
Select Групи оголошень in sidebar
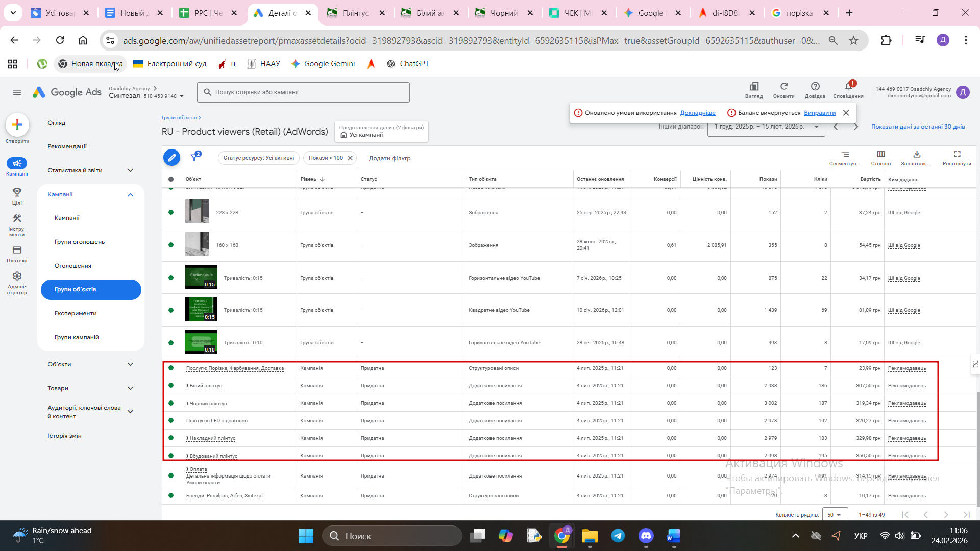click(80, 242)
